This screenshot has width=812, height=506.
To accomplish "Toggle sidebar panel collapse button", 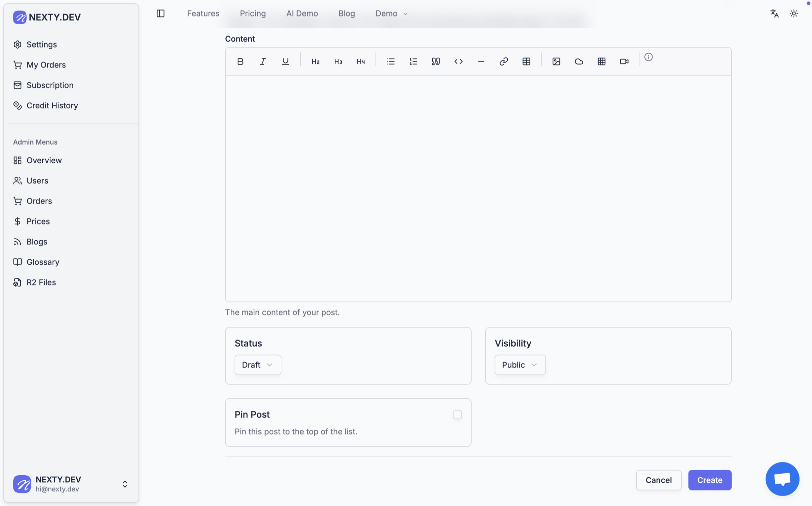I will point(160,14).
